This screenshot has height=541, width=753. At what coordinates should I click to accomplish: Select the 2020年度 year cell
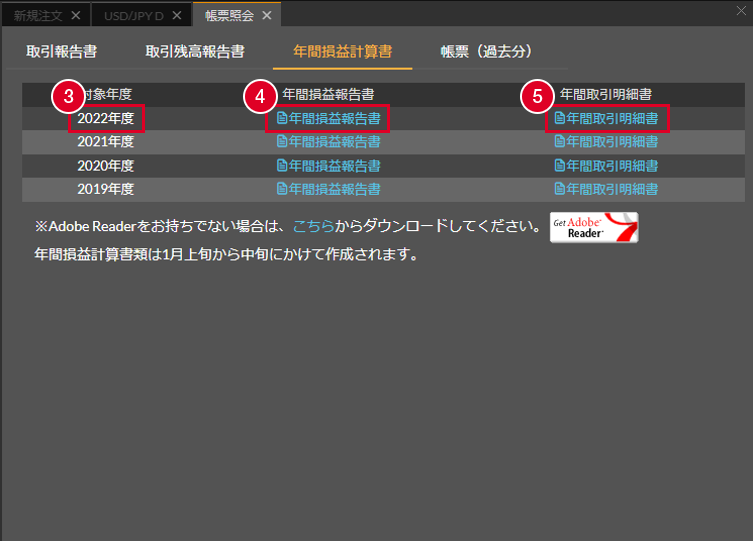[106, 166]
